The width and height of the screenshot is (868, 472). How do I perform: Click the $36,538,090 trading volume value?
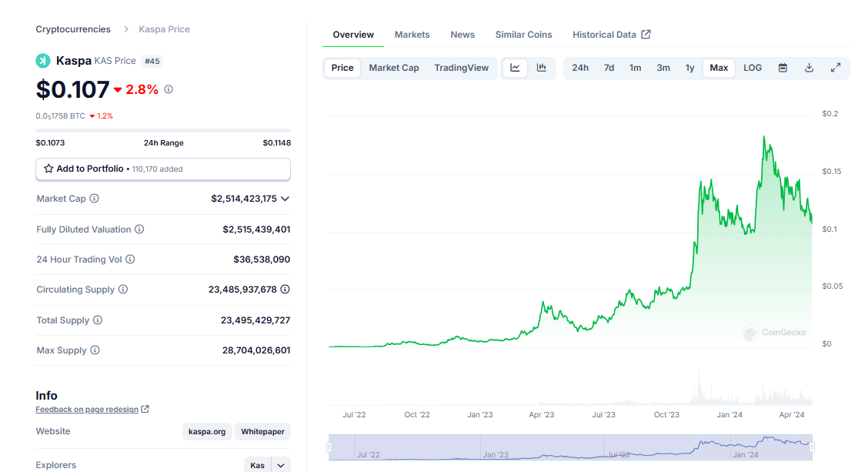262,259
